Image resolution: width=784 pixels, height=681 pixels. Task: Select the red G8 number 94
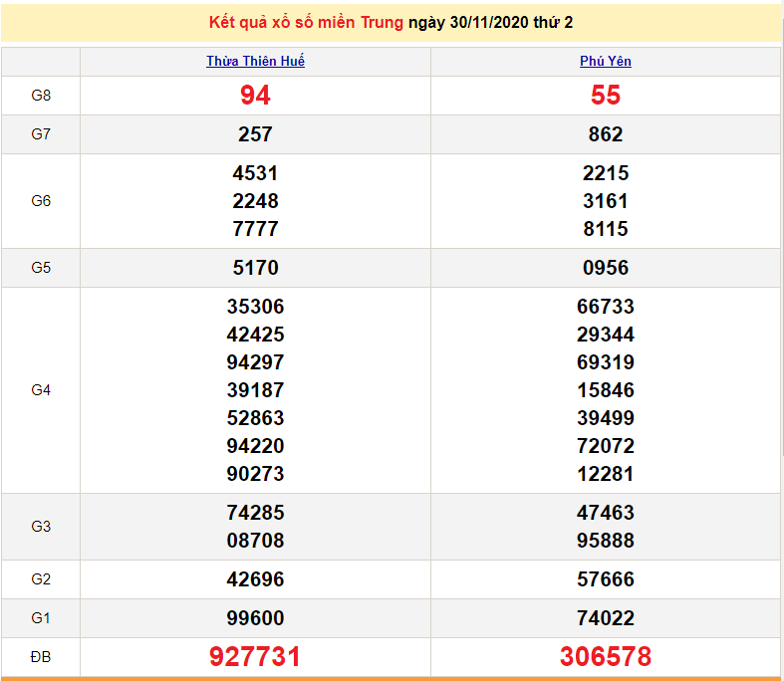[255, 96]
